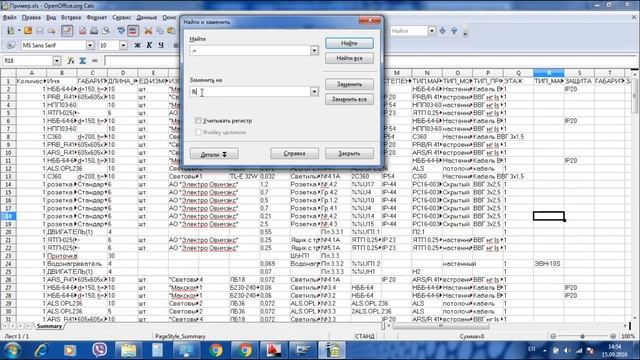The width and height of the screenshot is (640, 360).
Task: Click the New spreadsheet toolbar icon
Action: click(x=11, y=31)
